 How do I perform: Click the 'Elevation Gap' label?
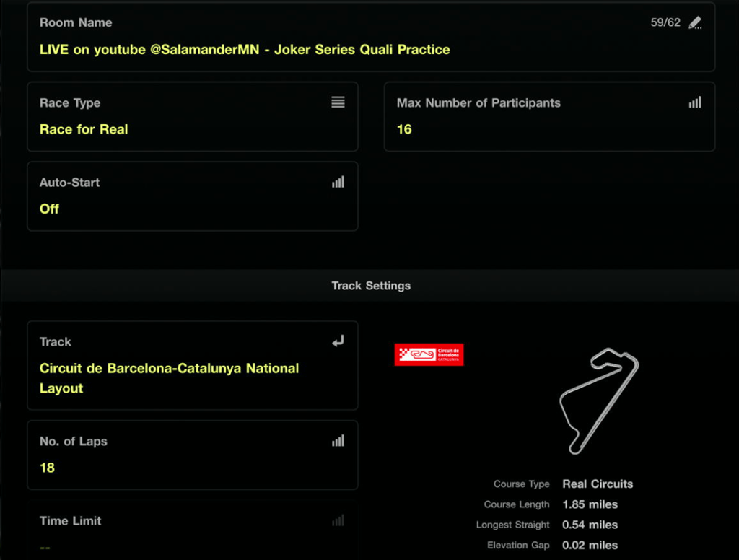click(x=518, y=546)
